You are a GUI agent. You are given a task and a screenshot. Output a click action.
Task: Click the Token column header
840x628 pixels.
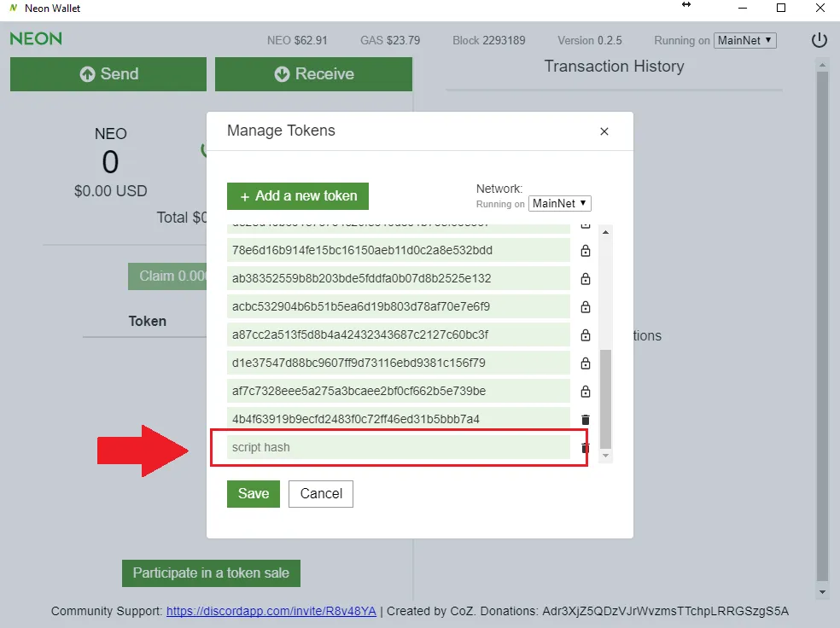pyautogui.click(x=148, y=321)
